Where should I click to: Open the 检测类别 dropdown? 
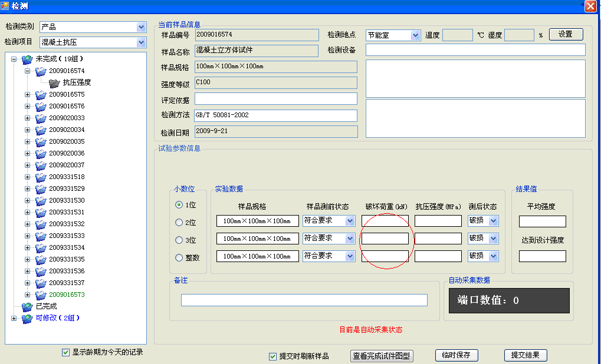point(141,27)
